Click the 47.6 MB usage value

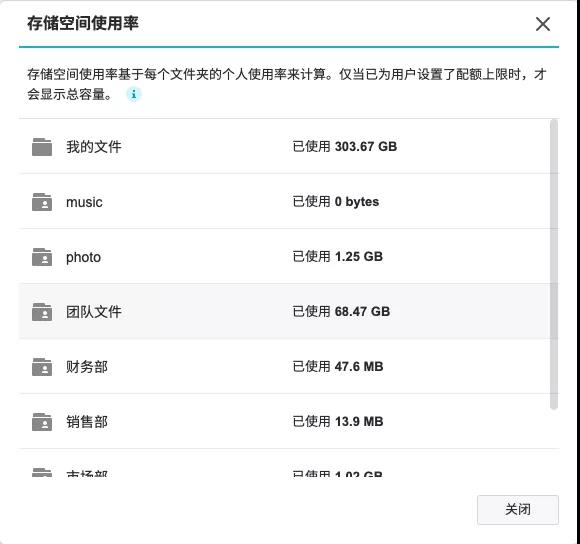point(359,366)
